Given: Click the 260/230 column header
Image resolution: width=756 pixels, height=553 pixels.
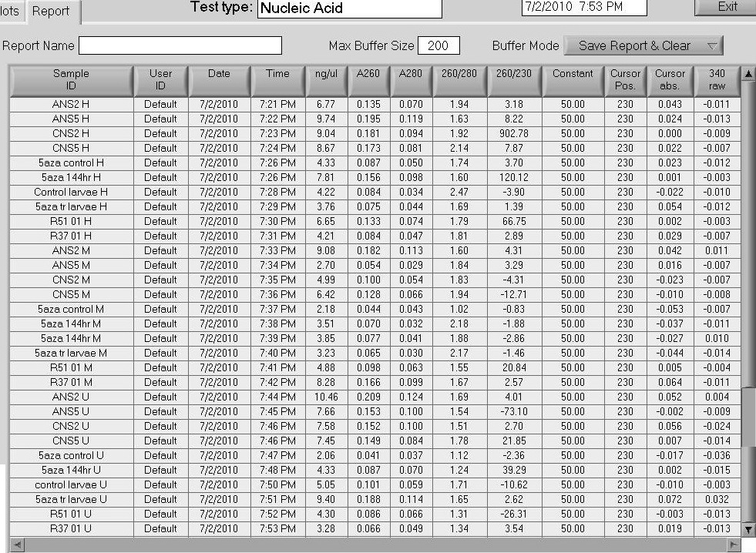Looking at the screenshot, I should 514,80.
